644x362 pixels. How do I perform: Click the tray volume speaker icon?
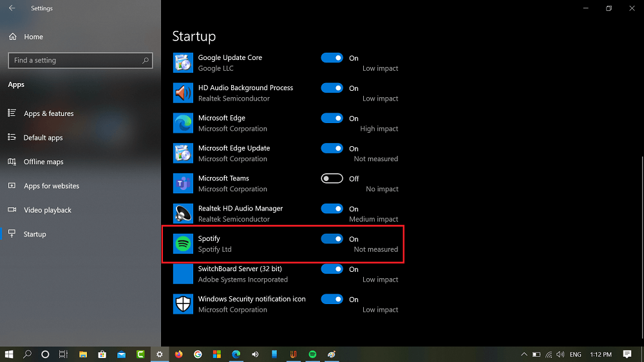click(560, 354)
